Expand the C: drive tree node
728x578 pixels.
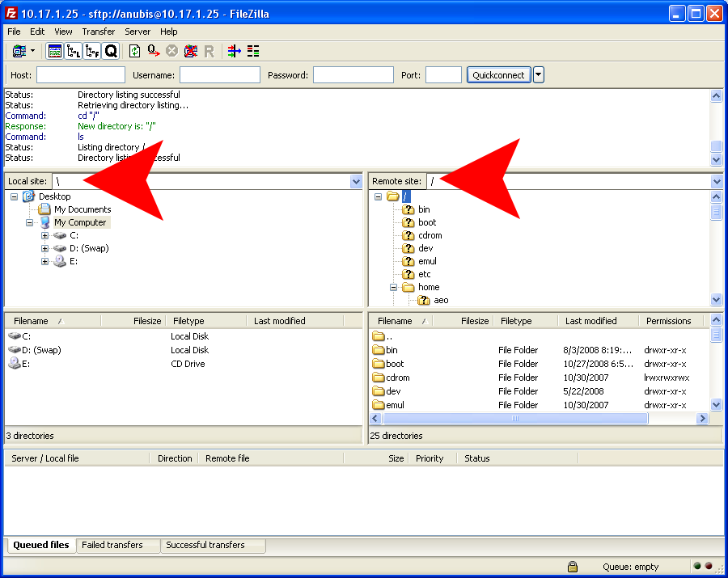(x=45, y=236)
